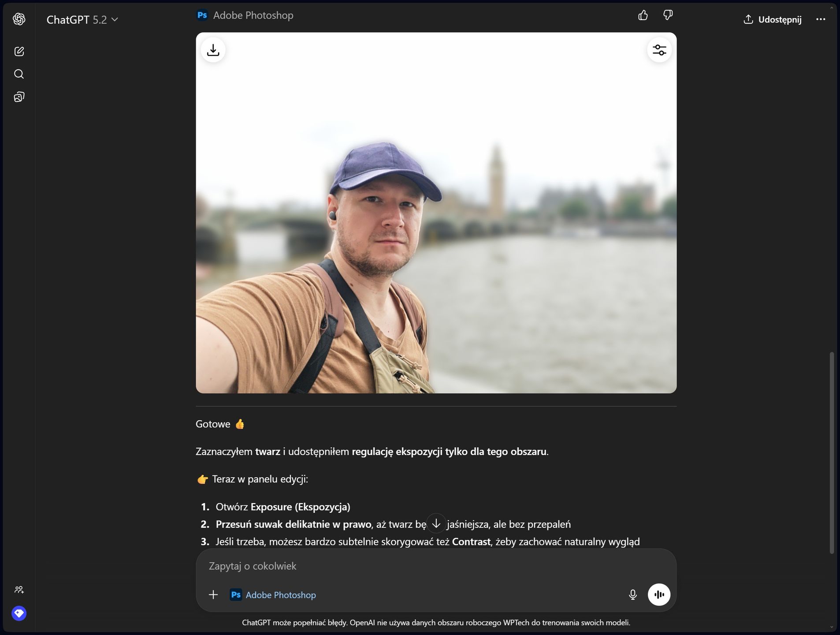Screen dimensions: 840x635
Task: Download the edited selfie image
Action: click(x=213, y=50)
